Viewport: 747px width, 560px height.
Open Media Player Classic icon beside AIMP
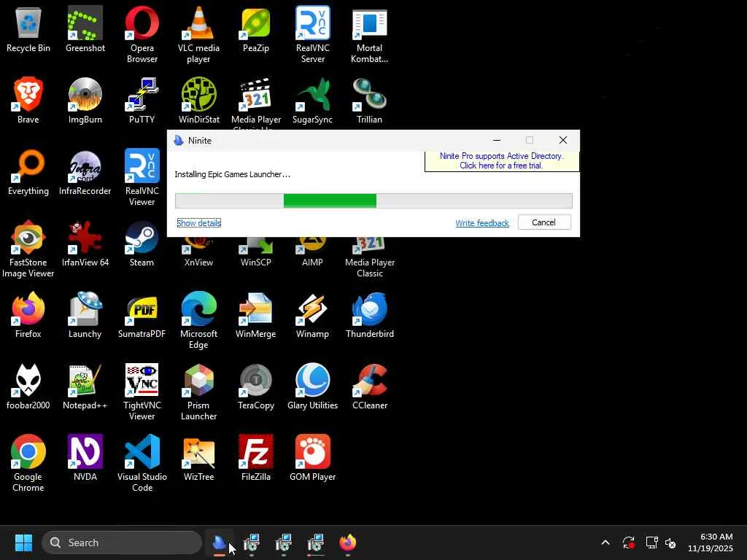pos(369,257)
